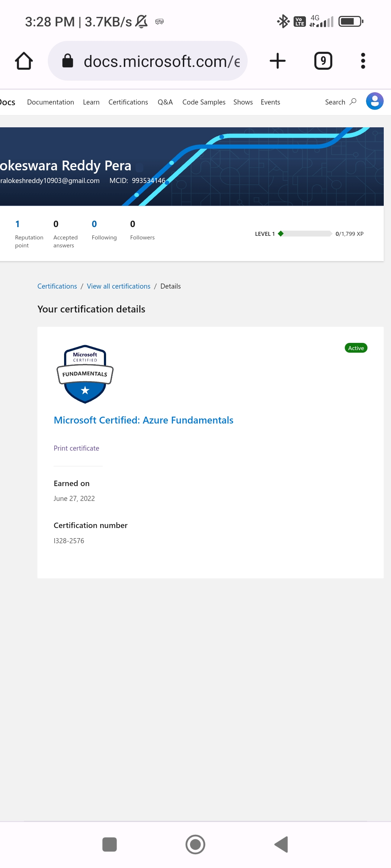Click Your certification details heading

click(91, 309)
